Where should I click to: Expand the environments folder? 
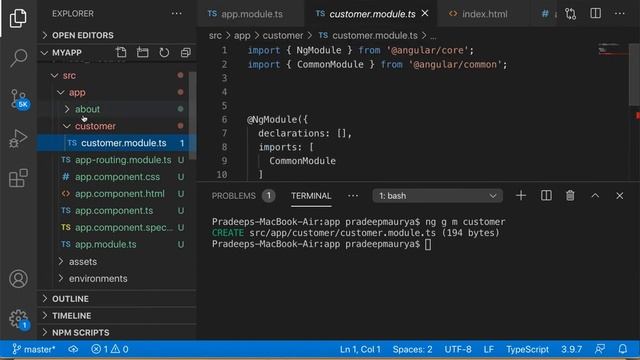click(x=98, y=278)
